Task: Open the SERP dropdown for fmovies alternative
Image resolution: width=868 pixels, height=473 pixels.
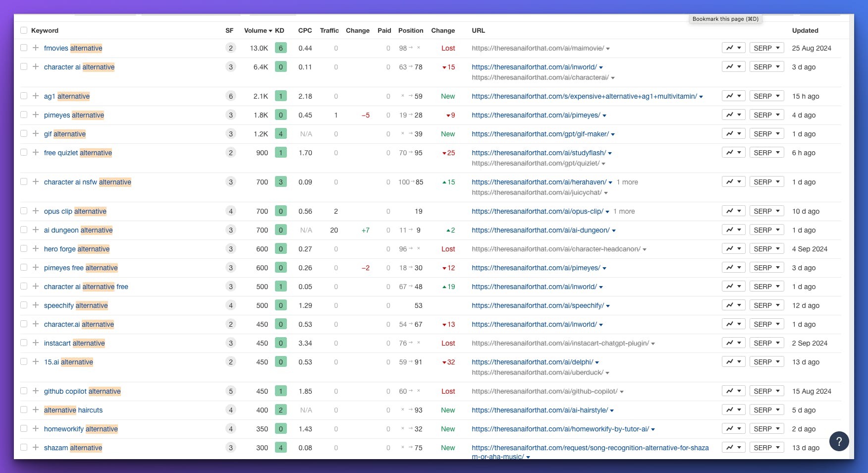Action: (766, 48)
